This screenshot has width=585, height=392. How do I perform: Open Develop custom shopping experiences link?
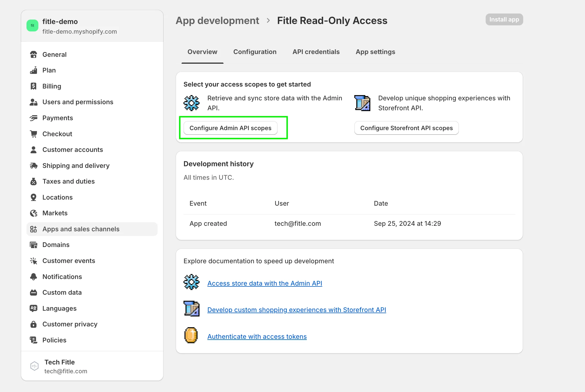[297, 310]
